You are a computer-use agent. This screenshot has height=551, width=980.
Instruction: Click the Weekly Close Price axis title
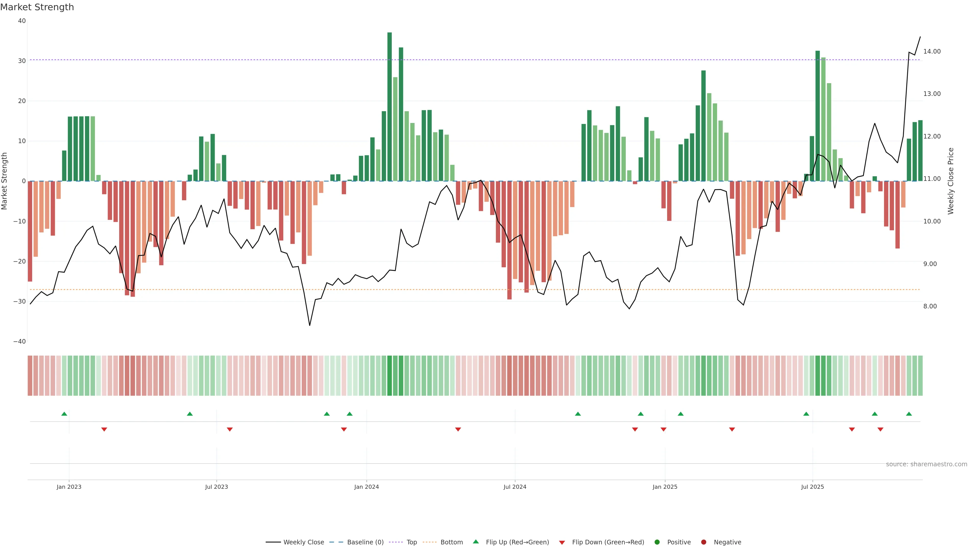[x=951, y=181]
